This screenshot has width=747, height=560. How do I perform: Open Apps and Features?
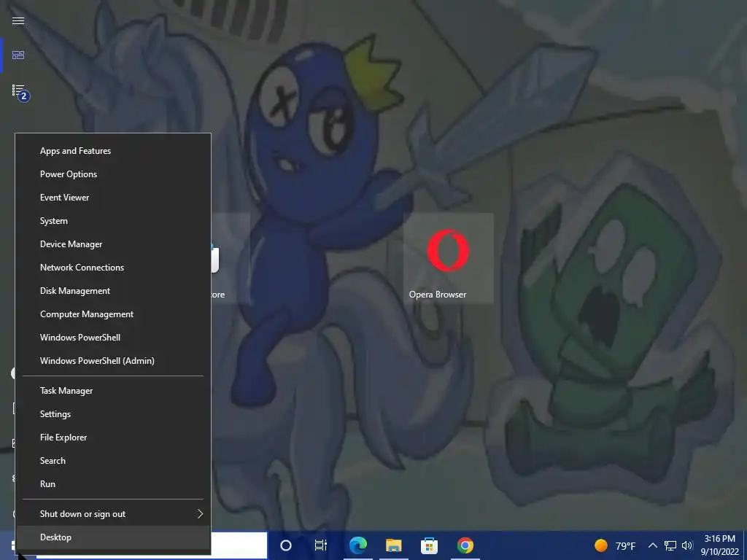113,151
